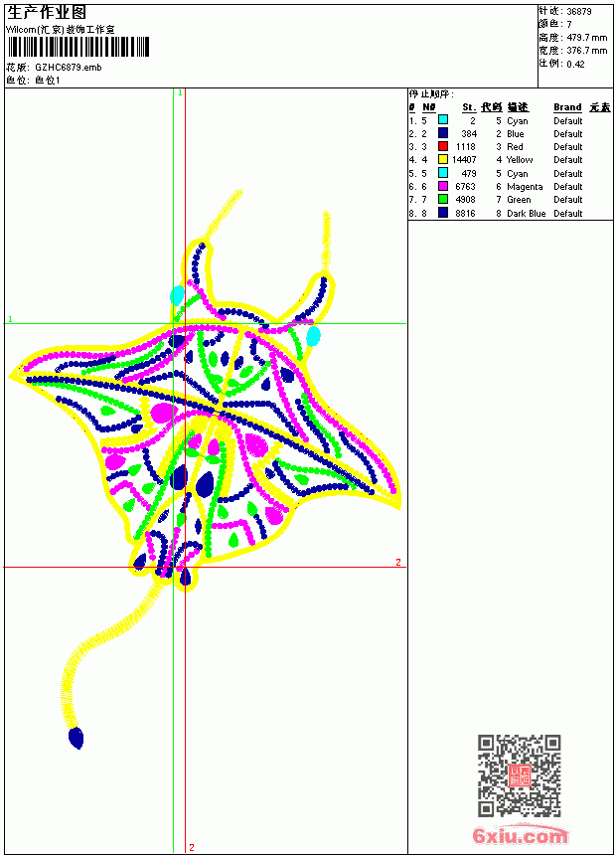
Task: Open the 6xiu.com watermark link
Action: pyautogui.click(x=520, y=836)
